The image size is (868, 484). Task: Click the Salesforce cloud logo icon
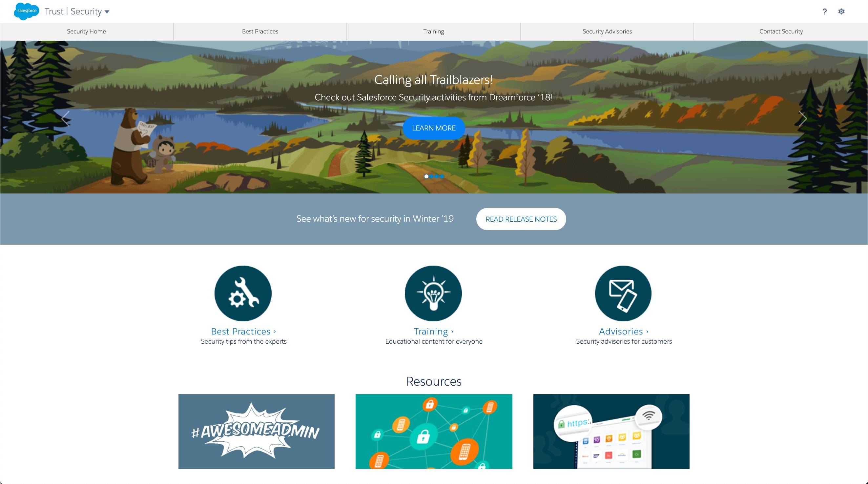[26, 11]
